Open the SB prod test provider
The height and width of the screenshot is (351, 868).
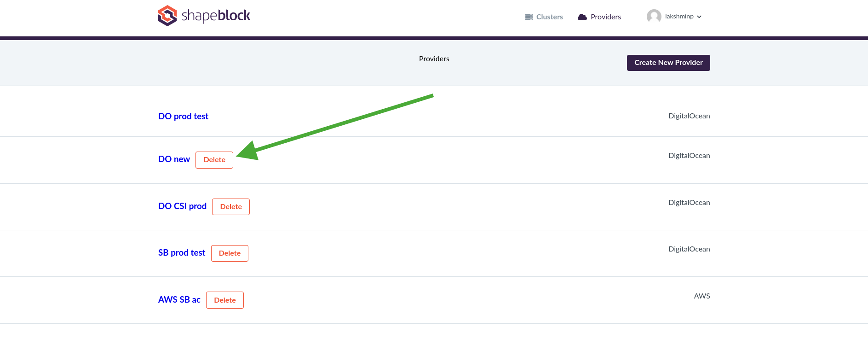point(182,253)
